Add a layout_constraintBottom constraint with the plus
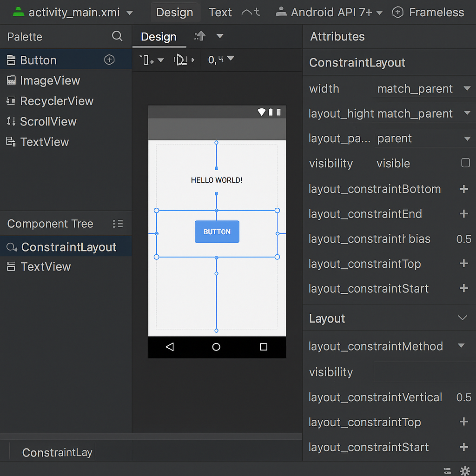Viewport: 476px width, 476px height. tap(463, 189)
